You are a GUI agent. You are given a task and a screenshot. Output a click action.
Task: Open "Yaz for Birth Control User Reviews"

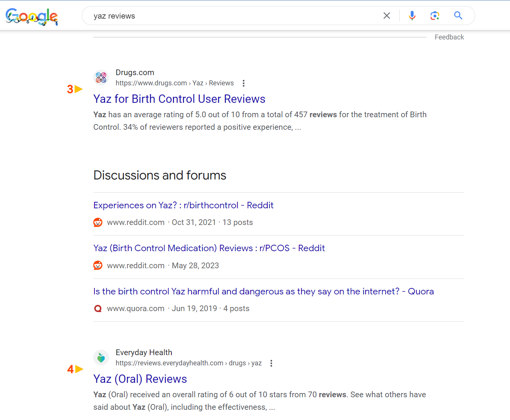point(179,99)
